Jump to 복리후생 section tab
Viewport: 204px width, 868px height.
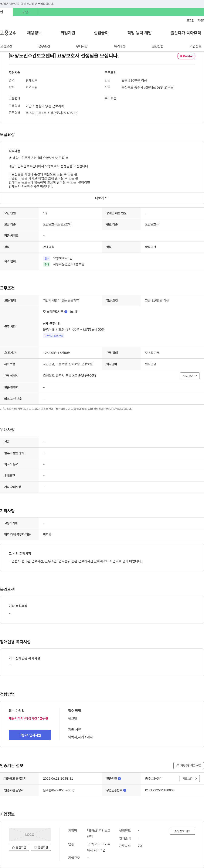coord(120,46)
